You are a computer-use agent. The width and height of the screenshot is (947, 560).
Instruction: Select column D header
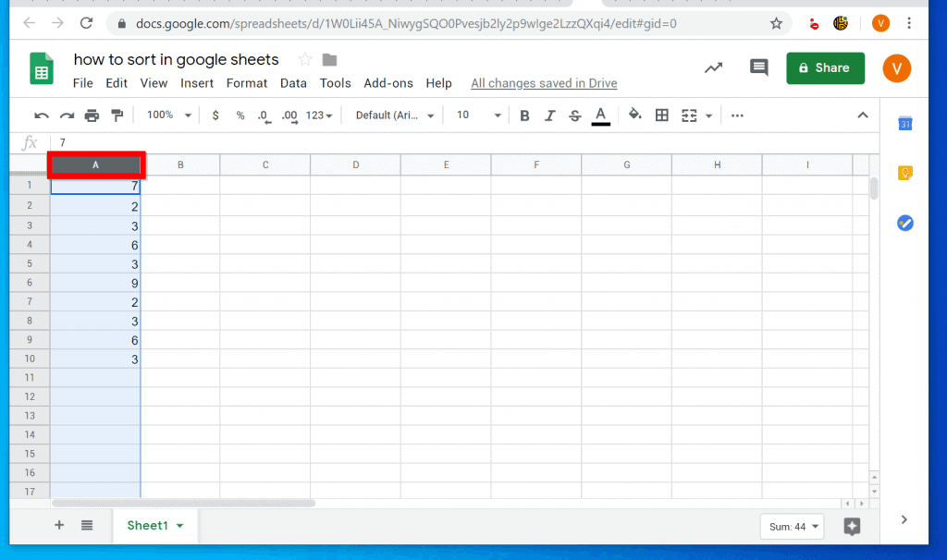[356, 164]
